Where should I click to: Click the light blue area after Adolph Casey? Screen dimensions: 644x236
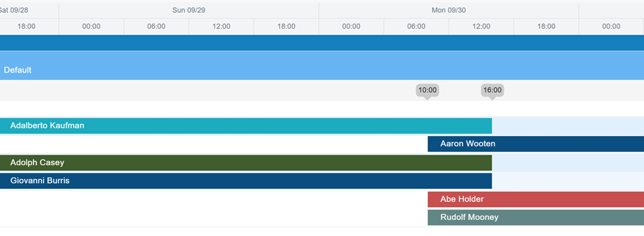568,162
